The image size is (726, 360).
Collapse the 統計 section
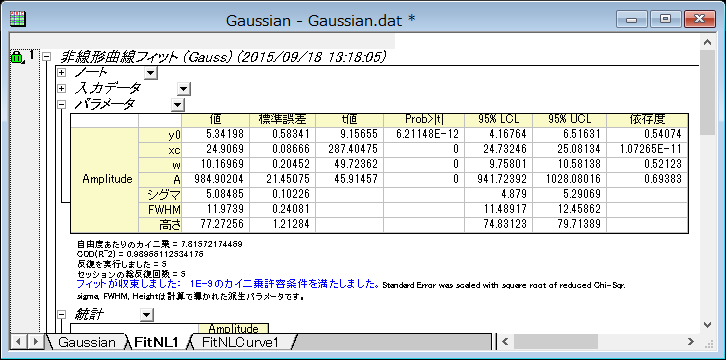(x=61, y=315)
